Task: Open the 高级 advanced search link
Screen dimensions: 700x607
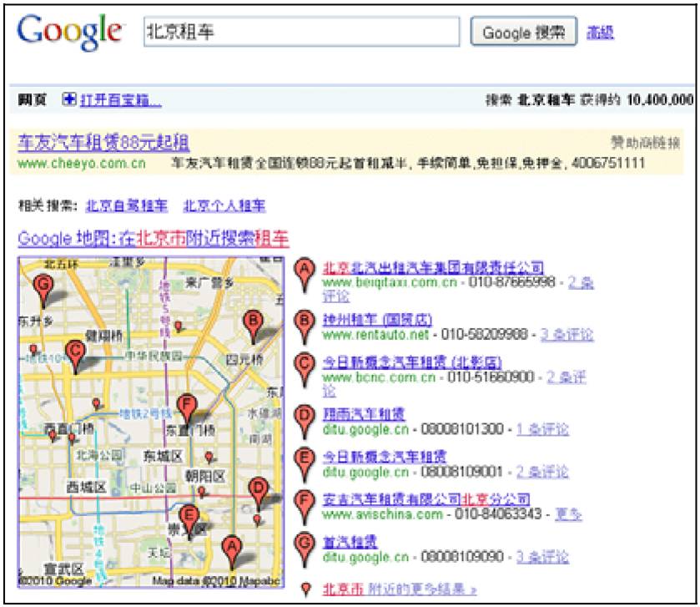Action: [x=600, y=33]
